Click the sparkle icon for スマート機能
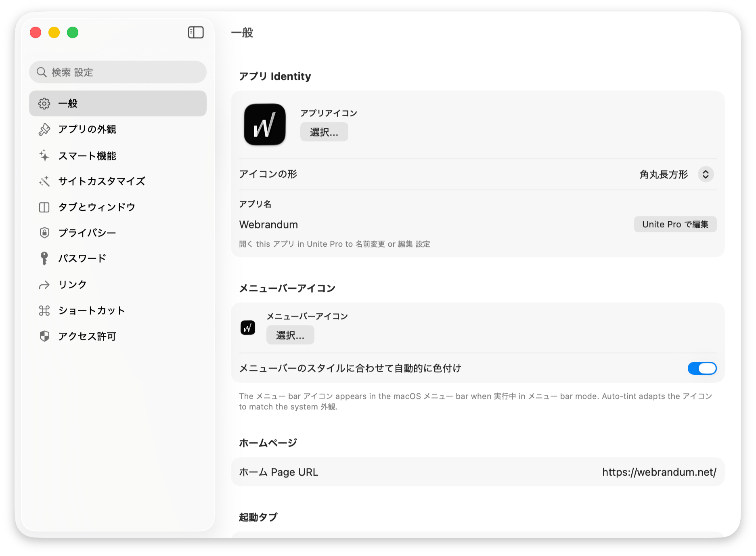 point(44,156)
